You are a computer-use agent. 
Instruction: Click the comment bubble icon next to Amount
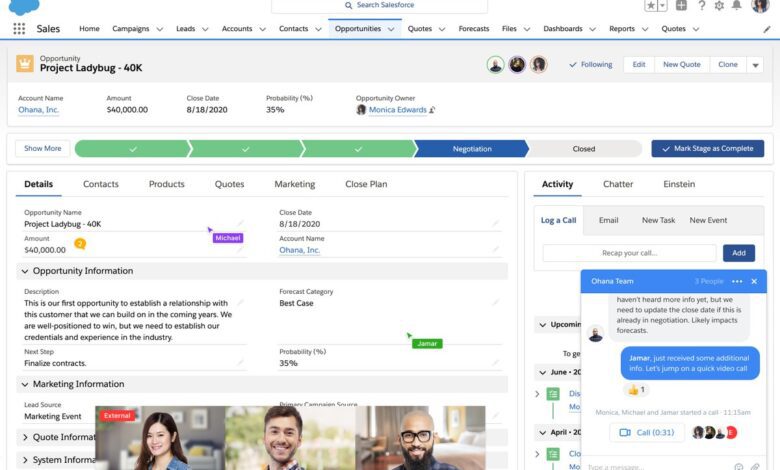(80, 244)
